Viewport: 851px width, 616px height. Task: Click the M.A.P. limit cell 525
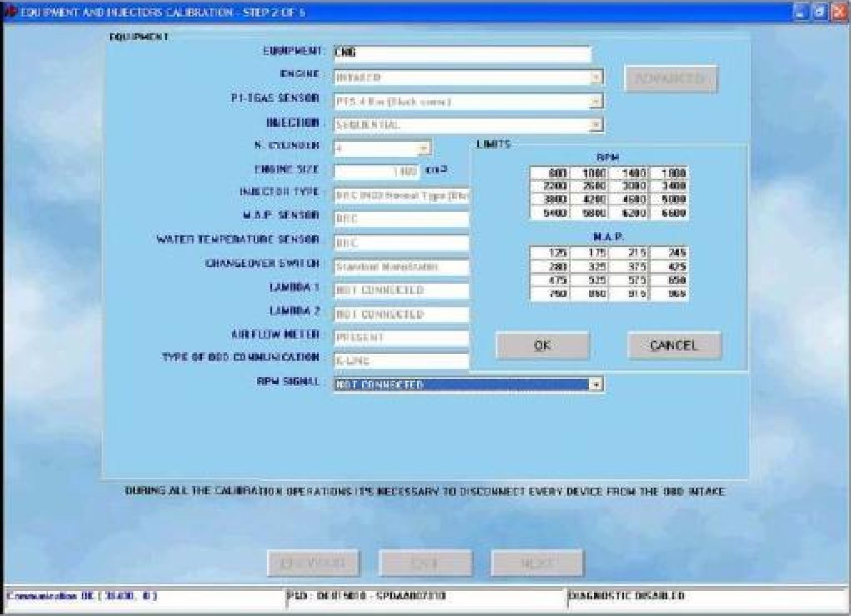click(x=589, y=280)
